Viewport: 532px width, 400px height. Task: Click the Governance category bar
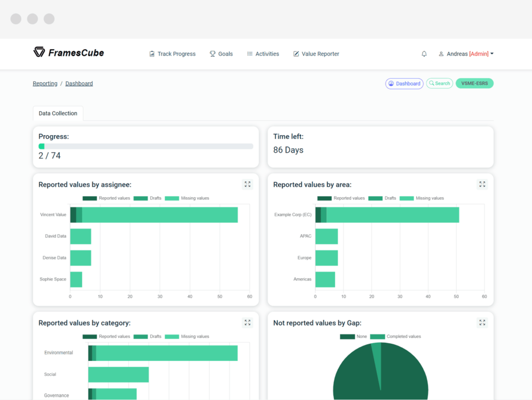pos(112,394)
